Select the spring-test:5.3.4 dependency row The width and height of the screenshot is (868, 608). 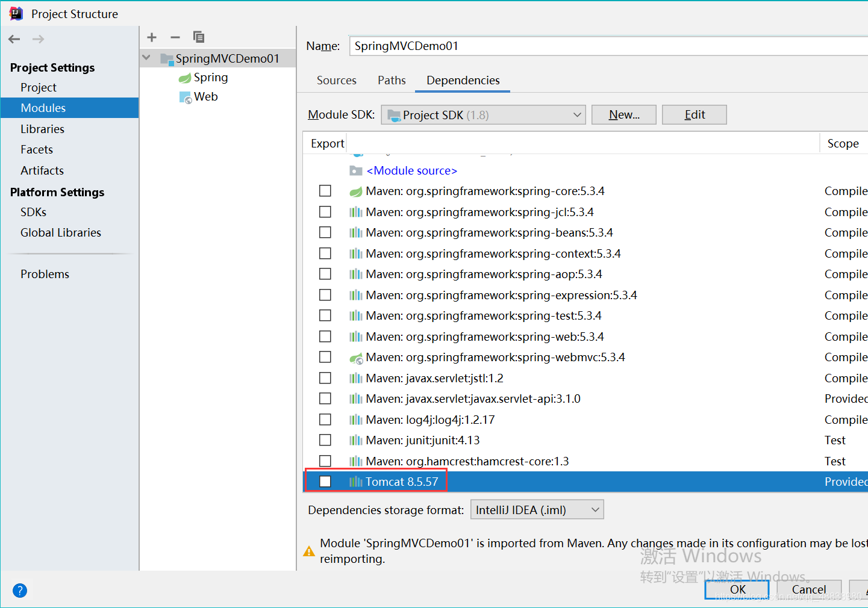[585, 315]
